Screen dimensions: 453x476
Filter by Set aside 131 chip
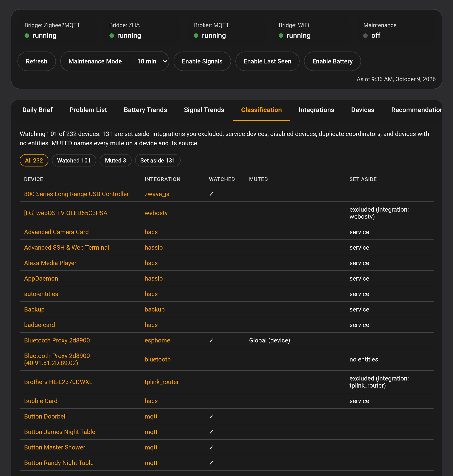tap(158, 160)
